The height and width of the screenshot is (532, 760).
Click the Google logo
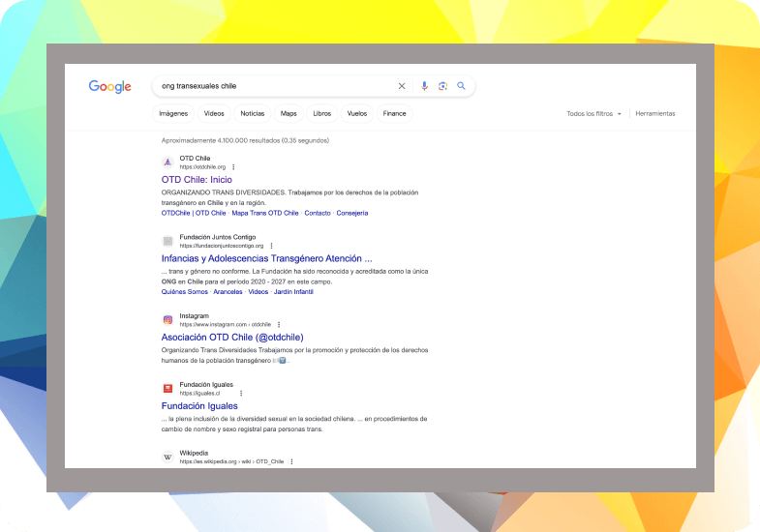point(109,86)
